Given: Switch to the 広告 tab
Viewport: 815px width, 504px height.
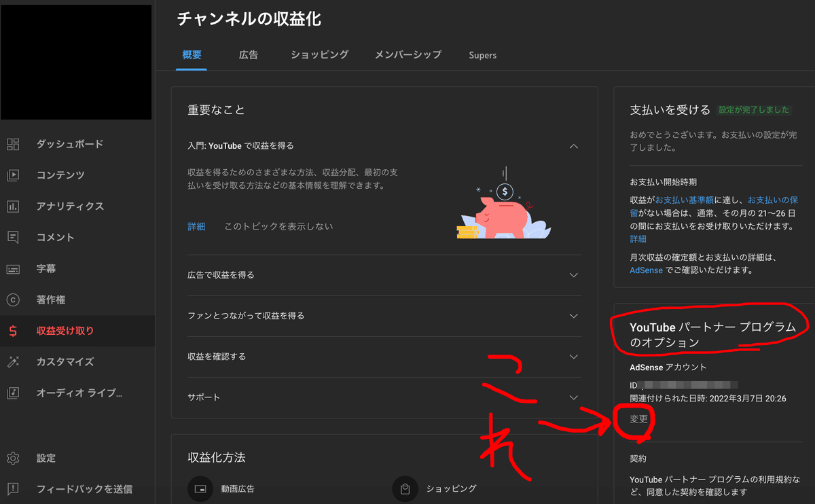Looking at the screenshot, I should [x=249, y=55].
